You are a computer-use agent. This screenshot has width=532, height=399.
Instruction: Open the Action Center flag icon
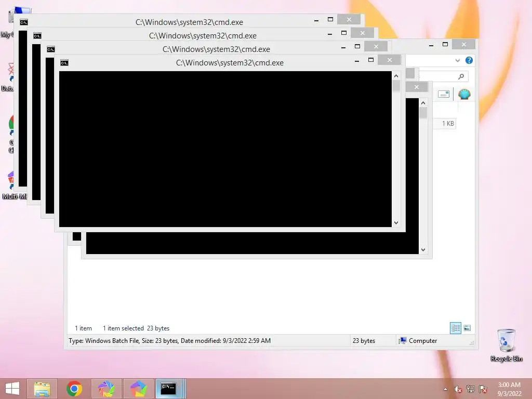tap(483, 389)
